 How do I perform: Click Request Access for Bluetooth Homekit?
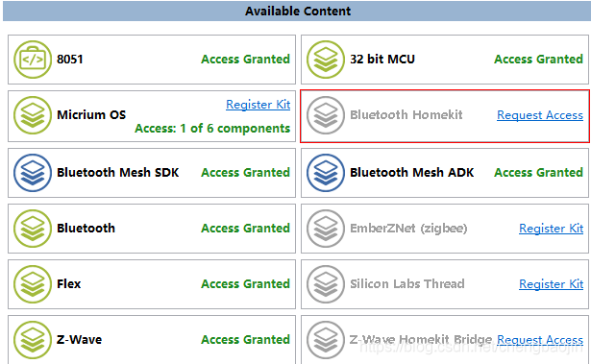pyautogui.click(x=540, y=115)
